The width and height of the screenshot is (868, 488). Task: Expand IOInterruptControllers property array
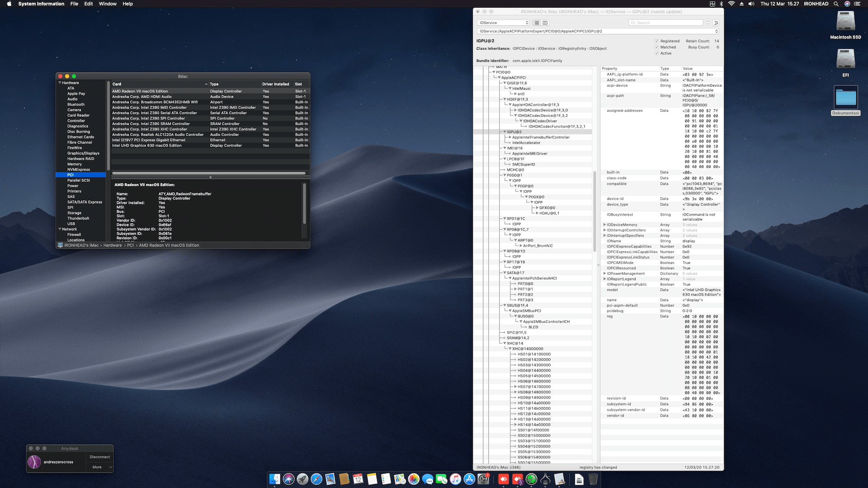coord(604,230)
